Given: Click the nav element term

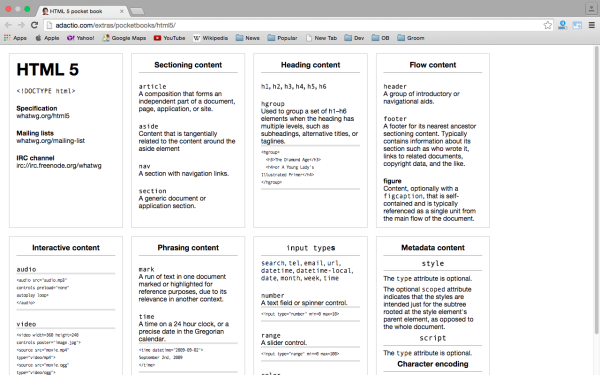Looking at the screenshot, I should click(x=144, y=166).
